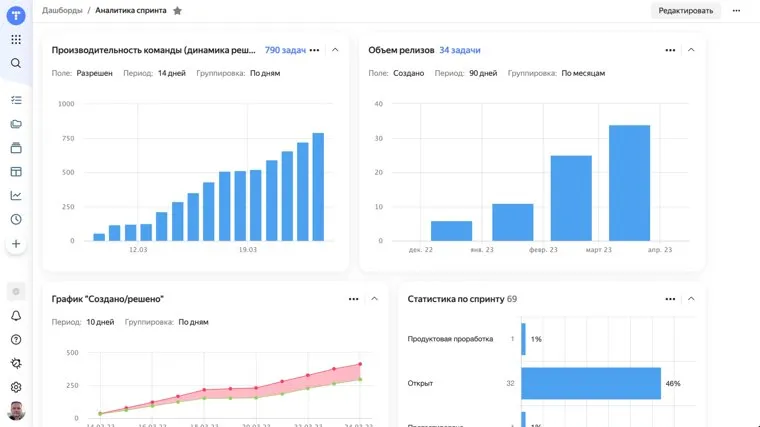Viewport: 760px width, 427px height.
Task: Toggle favorite star for Аналитика спринта
Action: point(177,10)
